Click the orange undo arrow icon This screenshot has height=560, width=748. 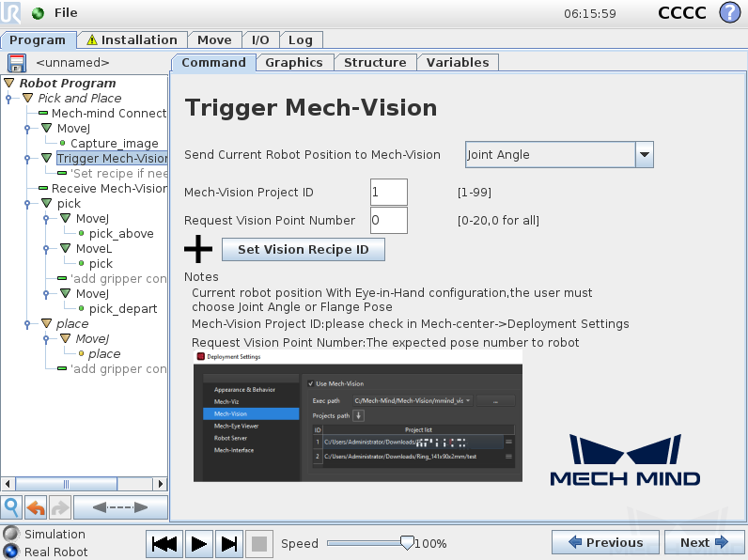36,507
